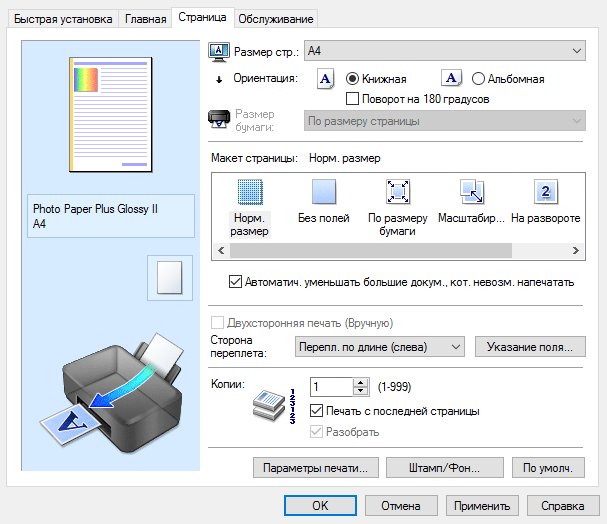Choose the На развороте page layout icon
607x524 pixels.
pyautogui.click(x=546, y=191)
